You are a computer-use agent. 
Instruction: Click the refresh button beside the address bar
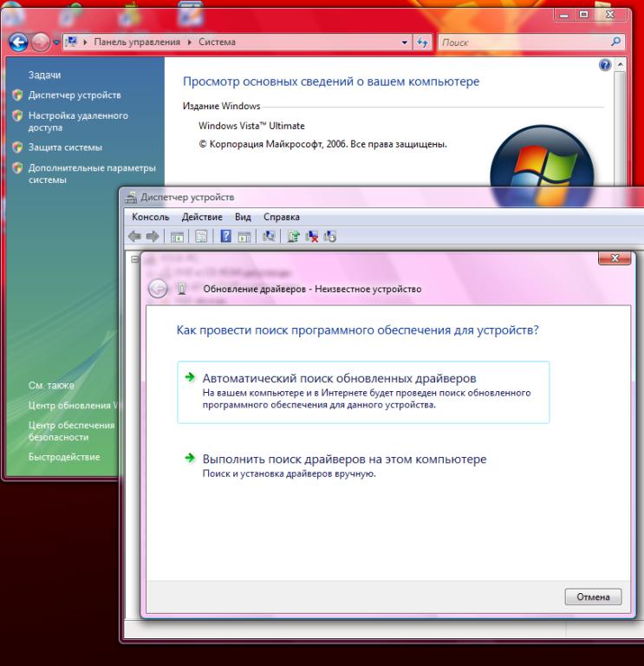coord(422,42)
